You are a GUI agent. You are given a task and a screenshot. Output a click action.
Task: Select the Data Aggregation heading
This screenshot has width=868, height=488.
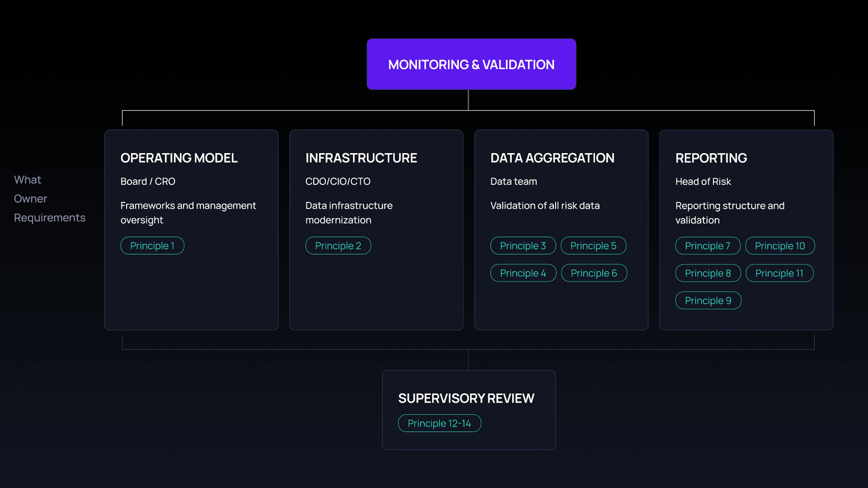pyautogui.click(x=552, y=158)
